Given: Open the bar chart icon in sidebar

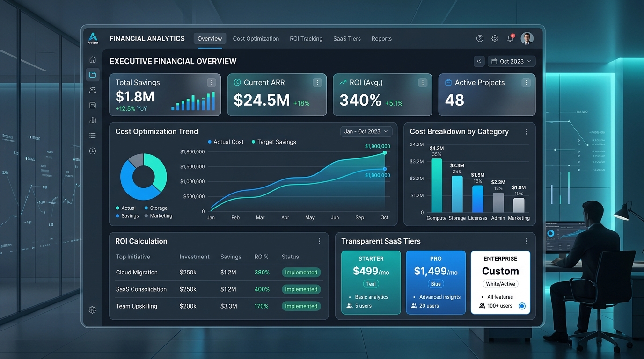Looking at the screenshot, I should [93, 120].
